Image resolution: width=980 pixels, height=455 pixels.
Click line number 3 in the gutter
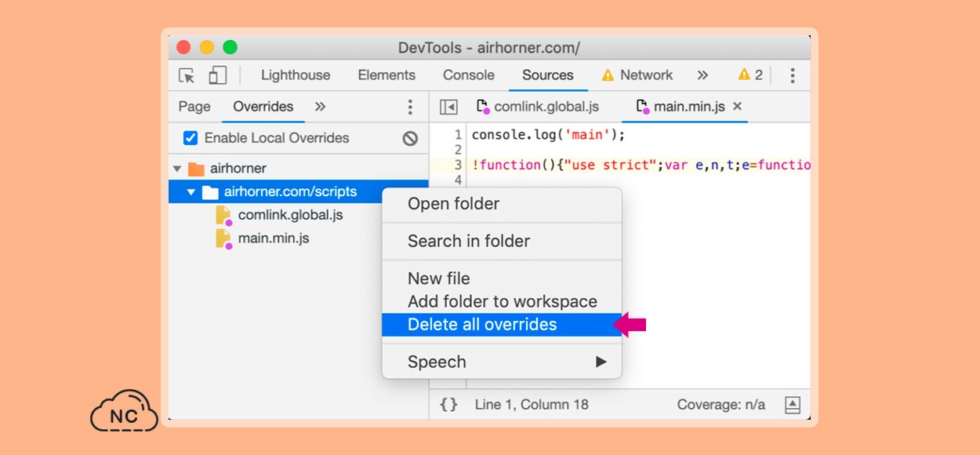tap(458, 166)
